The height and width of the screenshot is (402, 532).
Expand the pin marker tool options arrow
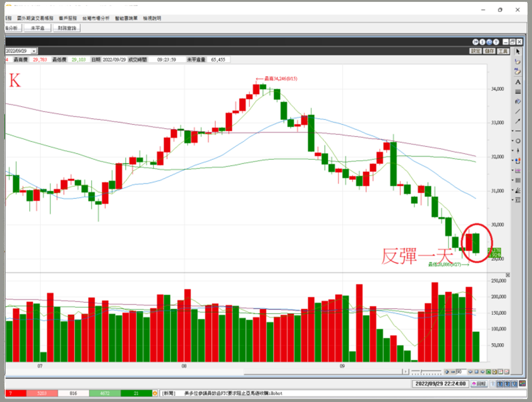[x=513, y=150]
